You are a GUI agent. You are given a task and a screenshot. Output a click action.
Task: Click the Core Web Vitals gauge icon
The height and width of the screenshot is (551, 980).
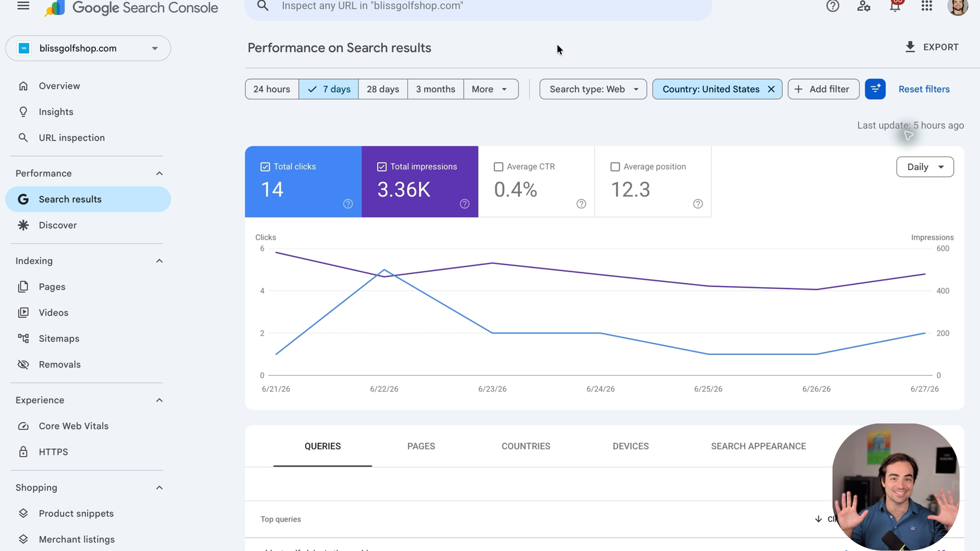pyautogui.click(x=23, y=426)
